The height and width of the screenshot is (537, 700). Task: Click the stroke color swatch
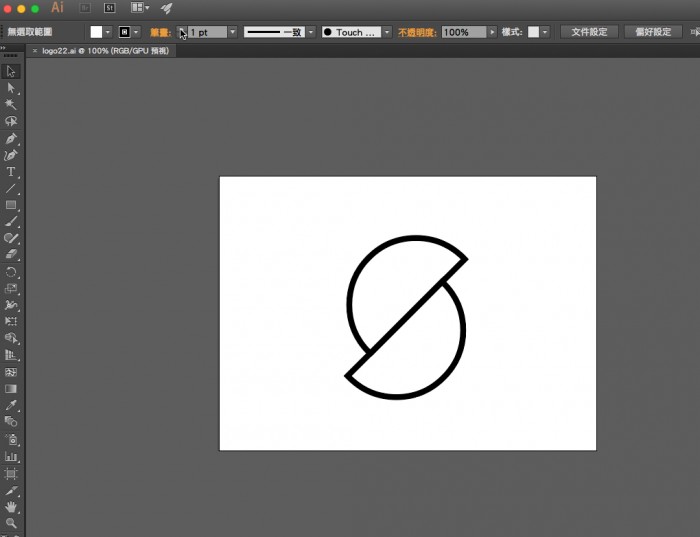point(125,32)
